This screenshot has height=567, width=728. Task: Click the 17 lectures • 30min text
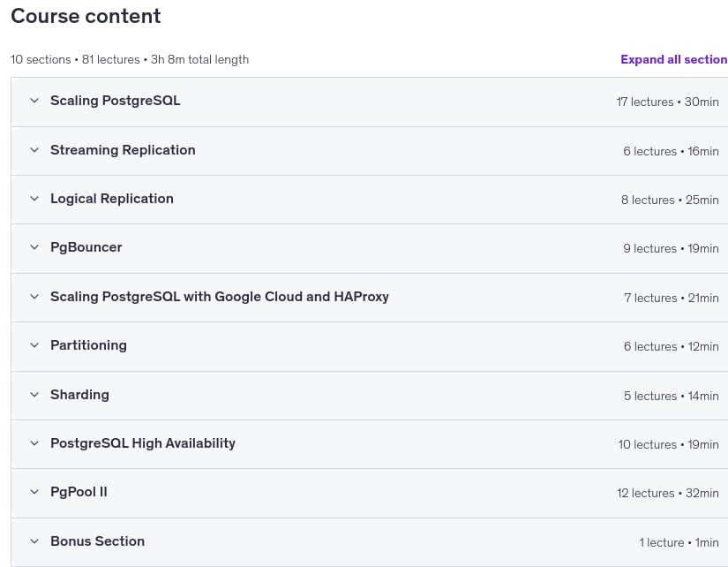[x=668, y=102]
